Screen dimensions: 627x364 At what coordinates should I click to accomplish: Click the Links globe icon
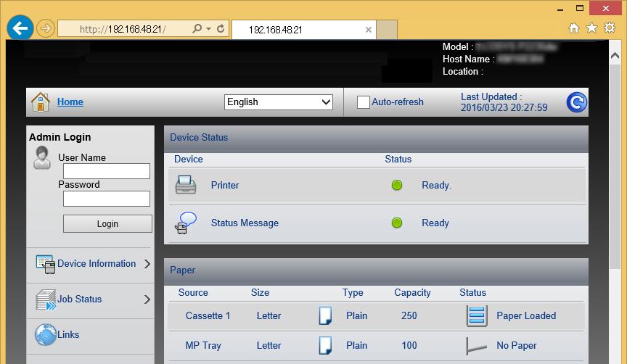point(45,334)
